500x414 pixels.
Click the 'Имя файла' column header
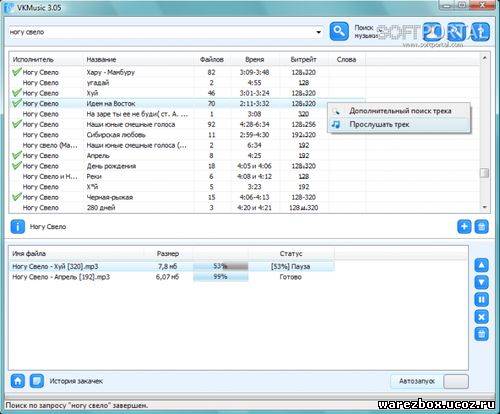pos(29,253)
